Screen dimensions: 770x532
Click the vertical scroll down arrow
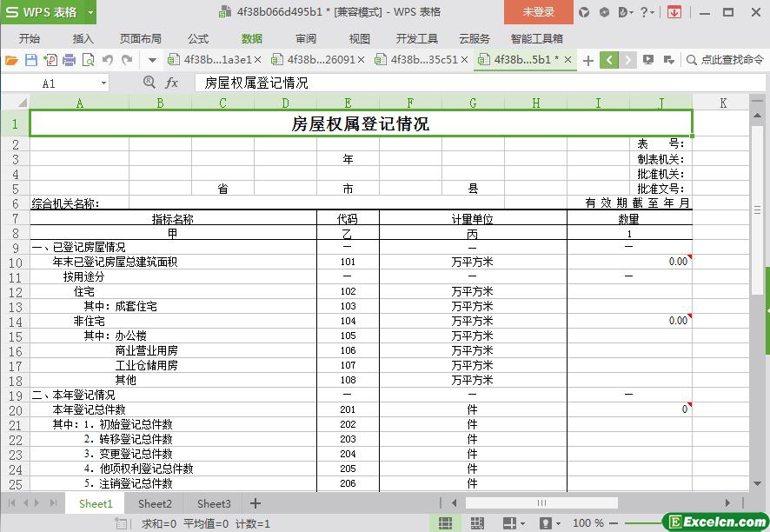pos(757,484)
